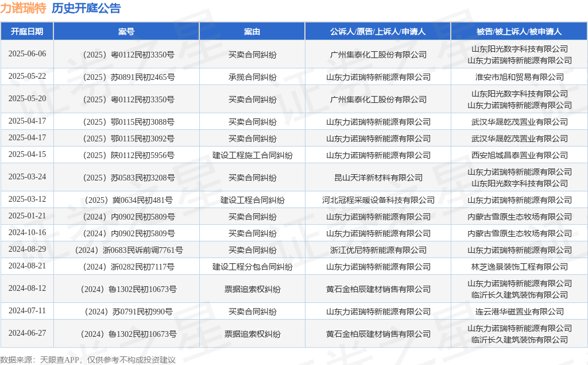Click the date 2025-05-20
Image resolution: width=588 pixels, height=365 pixels.
click(27, 98)
